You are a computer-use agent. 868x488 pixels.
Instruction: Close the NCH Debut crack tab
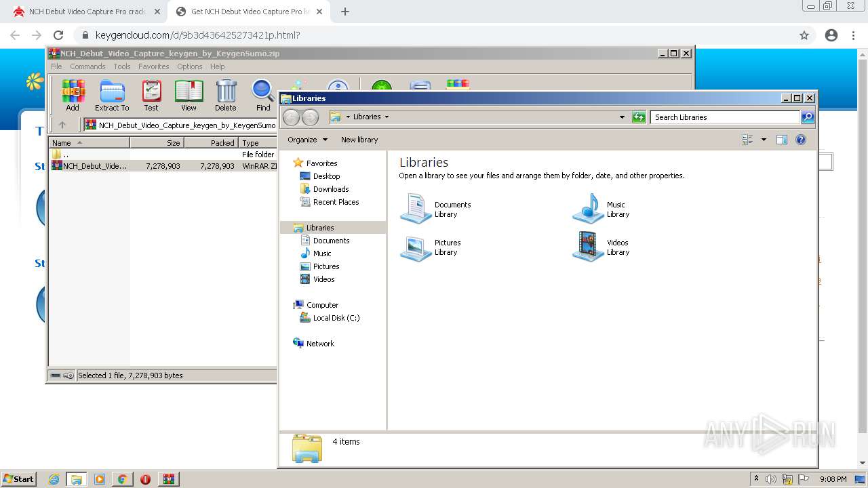click(157, 12)
